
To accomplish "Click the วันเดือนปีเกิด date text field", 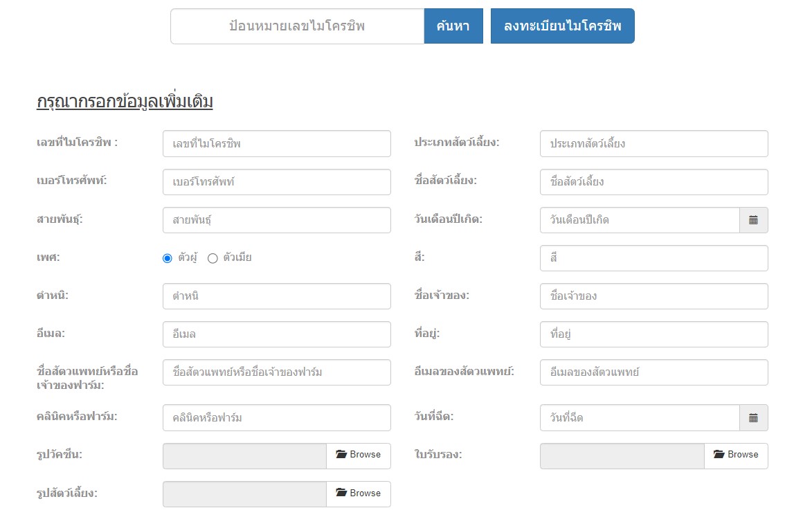I will coord(640,220).
